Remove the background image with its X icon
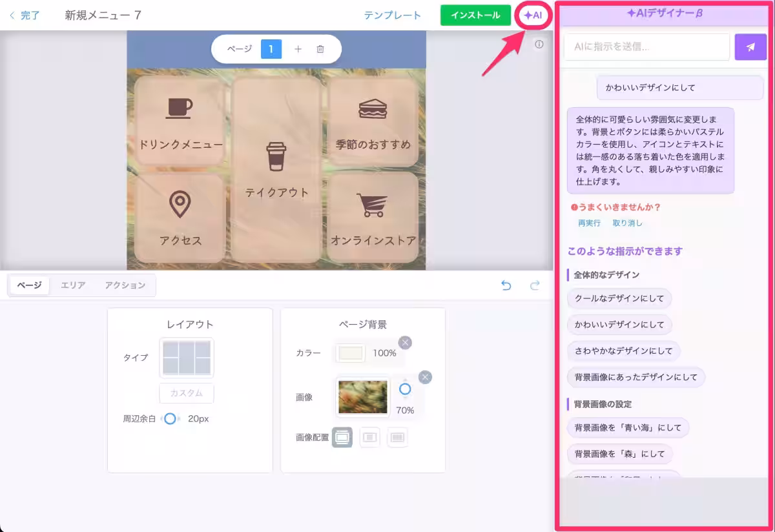775x532 pixels. pyautogui.click(x=425, y=377)
